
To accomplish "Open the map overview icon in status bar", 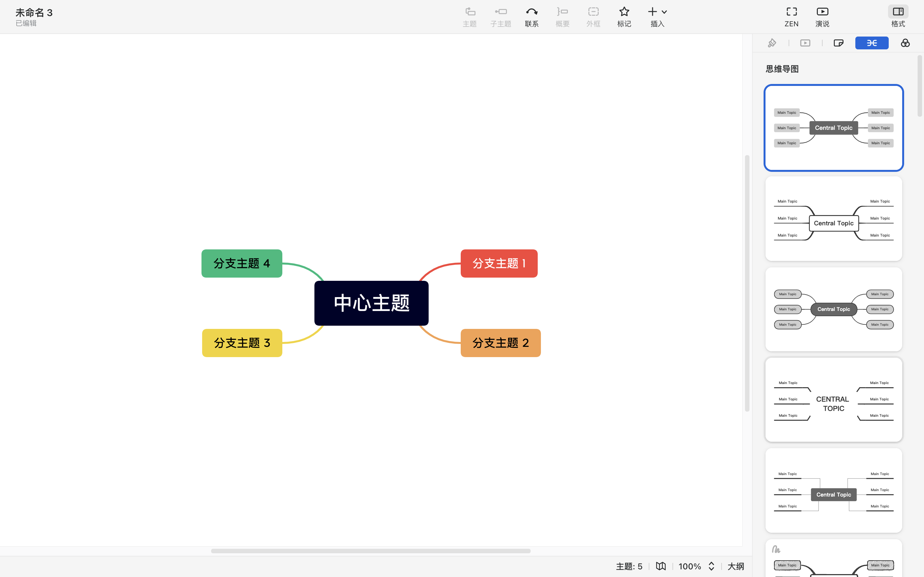I will pyautogui.click(x=661, y=566).
